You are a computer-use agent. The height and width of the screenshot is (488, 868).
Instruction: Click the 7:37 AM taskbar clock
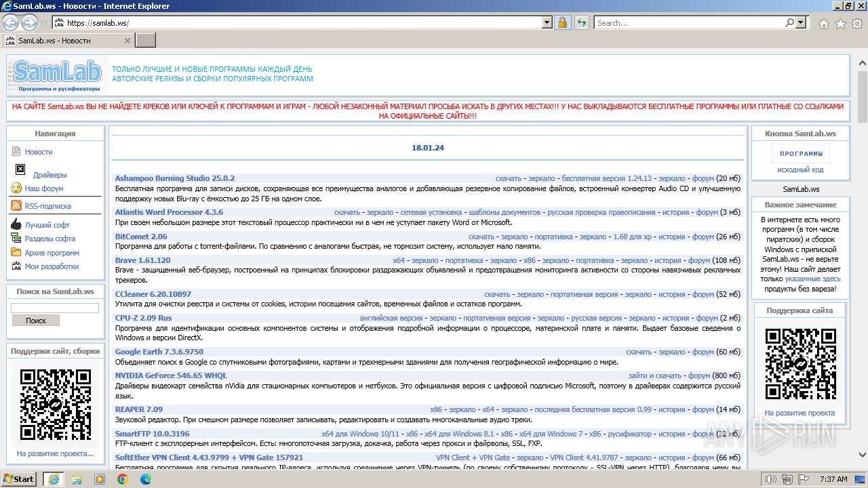point(833,479)
